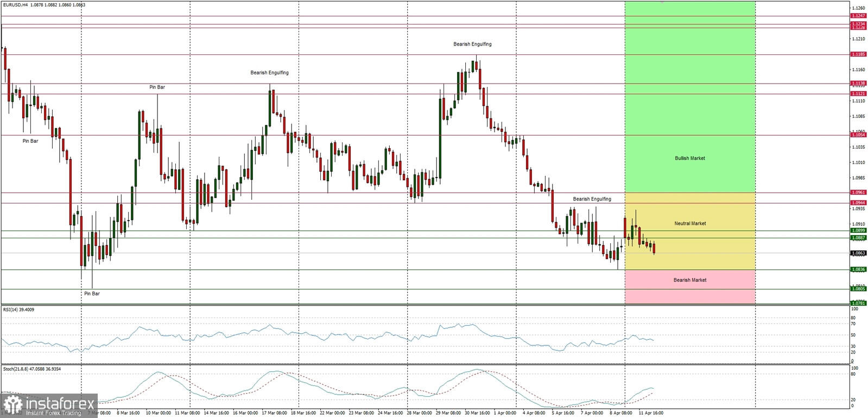
Task: Click the Pin Bar label below chart low
Action: 92,294
